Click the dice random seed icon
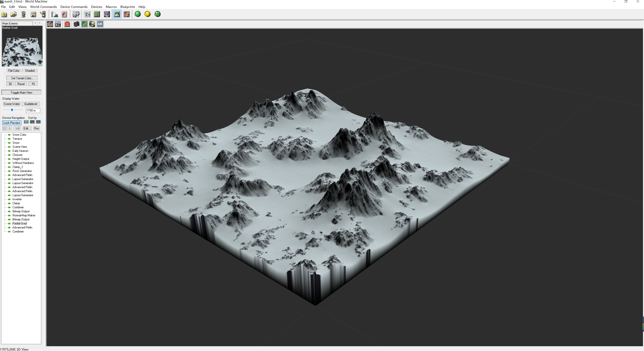The width and height of the screenshot is (644, 351). [x=76, y=14]
